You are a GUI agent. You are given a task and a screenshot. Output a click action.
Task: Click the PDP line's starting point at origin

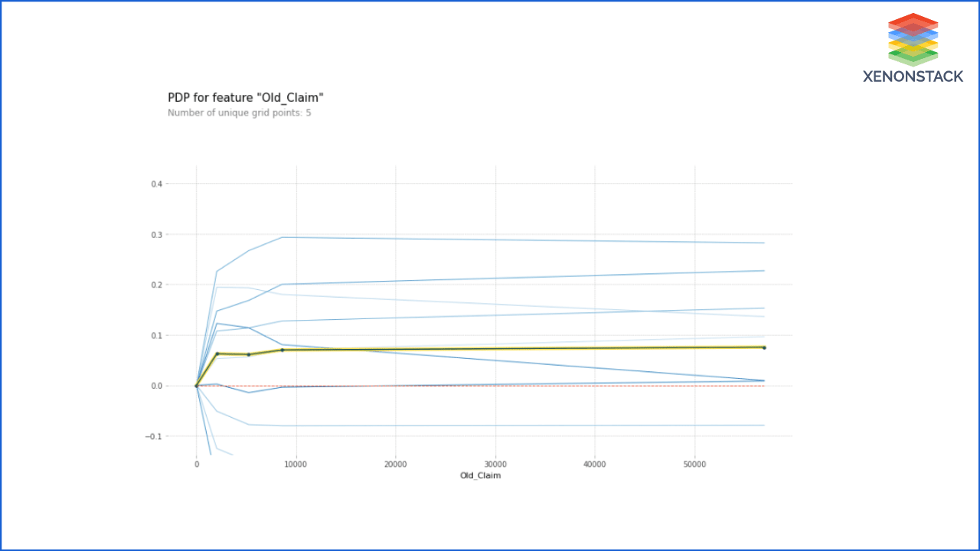click(197, 386)
